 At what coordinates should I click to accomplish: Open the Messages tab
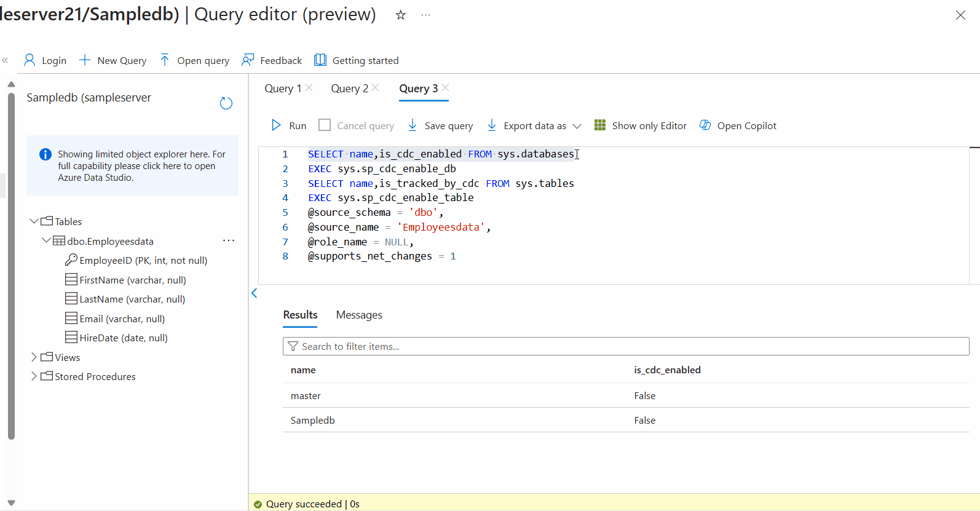pyautogui.click(x=359, y=315)
